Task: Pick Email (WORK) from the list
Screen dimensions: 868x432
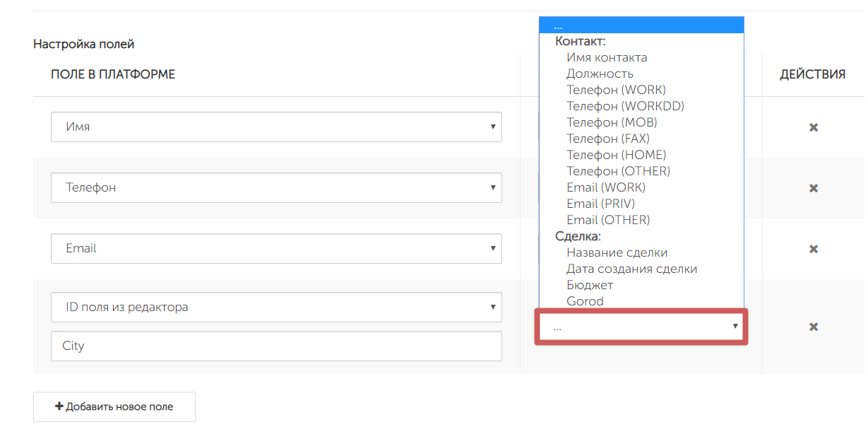Action: point(606,187)
